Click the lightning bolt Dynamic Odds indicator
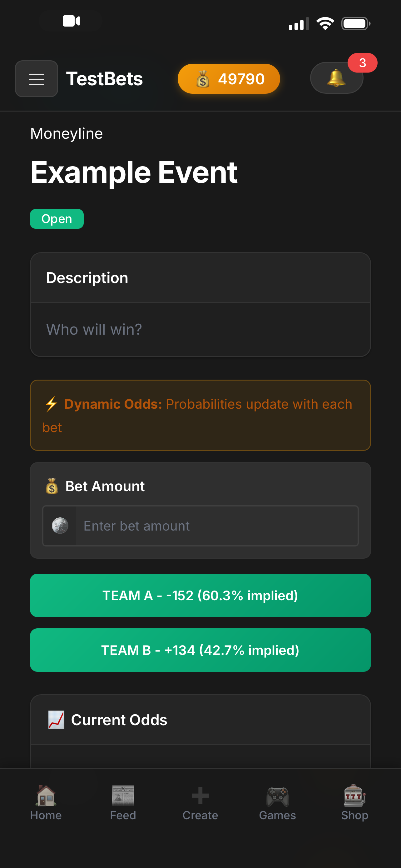The width and height of the screenshot is (401, 868). tap(51, 404)
